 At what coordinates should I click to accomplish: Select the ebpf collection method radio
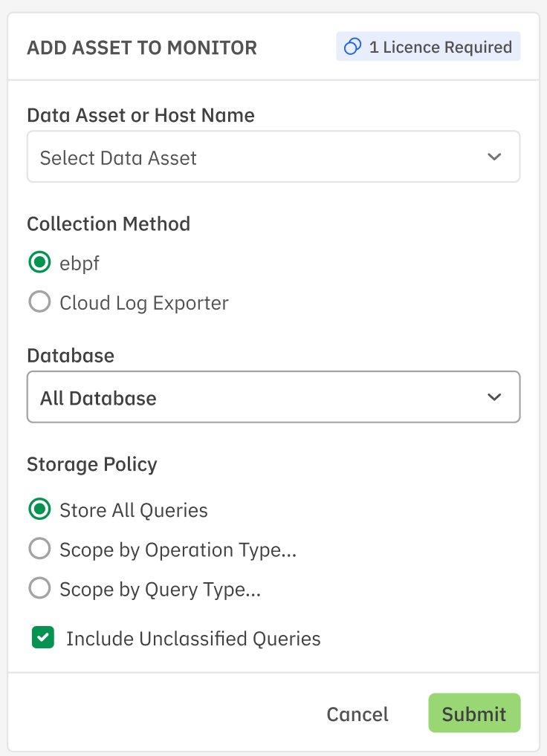(39, 263)
